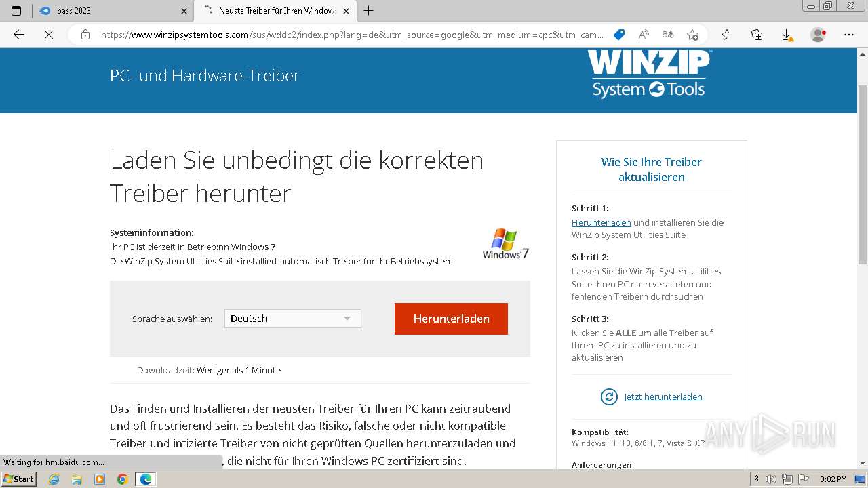The width and height of the screenshot is (868, 488).
Task: Open Google Chrome from the taskbar
Action: coord(122,479)
